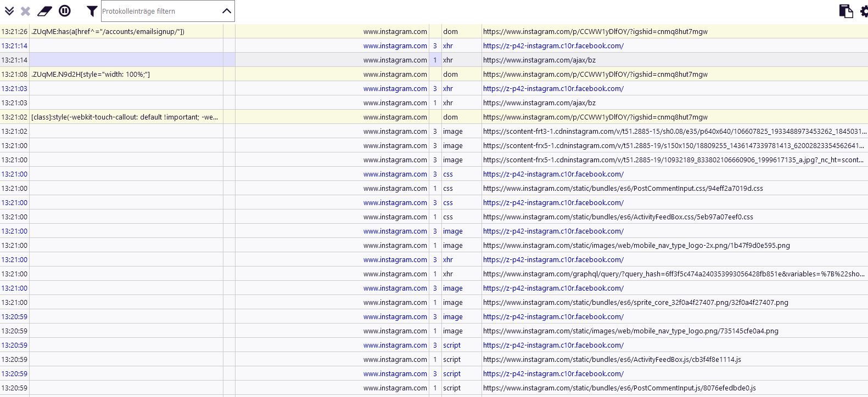
Task: Select the '.ZUqME:has(a[href^="/accounts/emailsignup/"])' filter cell
Action: click(x=126, y=31)
